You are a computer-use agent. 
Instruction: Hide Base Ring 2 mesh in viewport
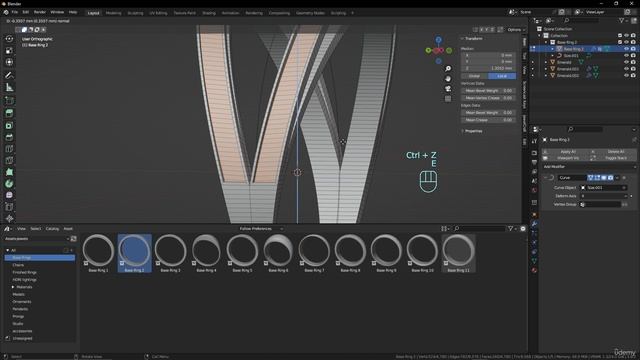[x=626, y=49]
